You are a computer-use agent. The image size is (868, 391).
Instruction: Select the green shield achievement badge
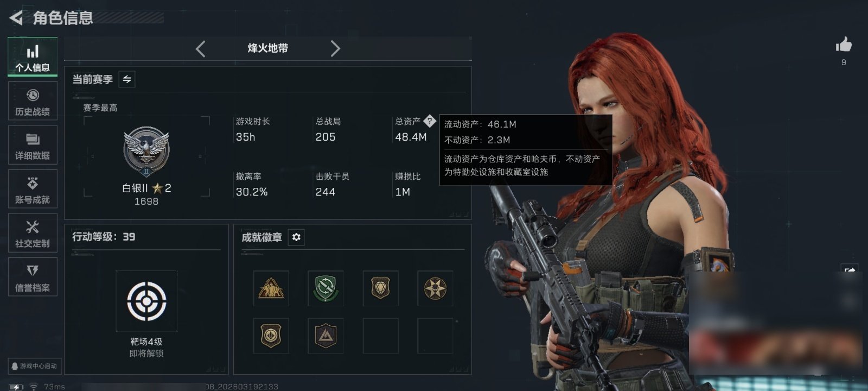coord(325,288)
